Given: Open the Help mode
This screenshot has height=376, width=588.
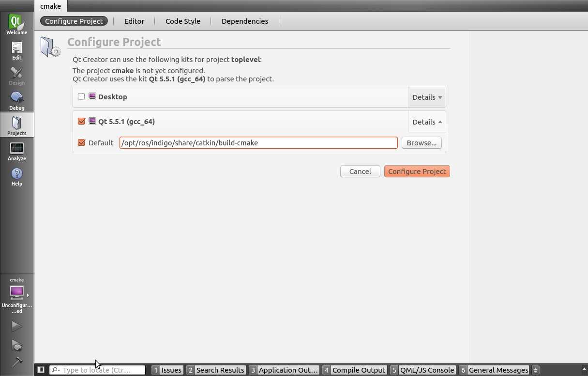Looking at the screenshot, I should point(16,176).
